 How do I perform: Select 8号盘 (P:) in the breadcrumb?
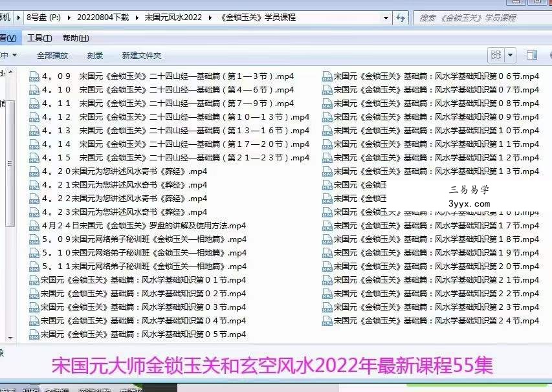(x=43, y=17)
